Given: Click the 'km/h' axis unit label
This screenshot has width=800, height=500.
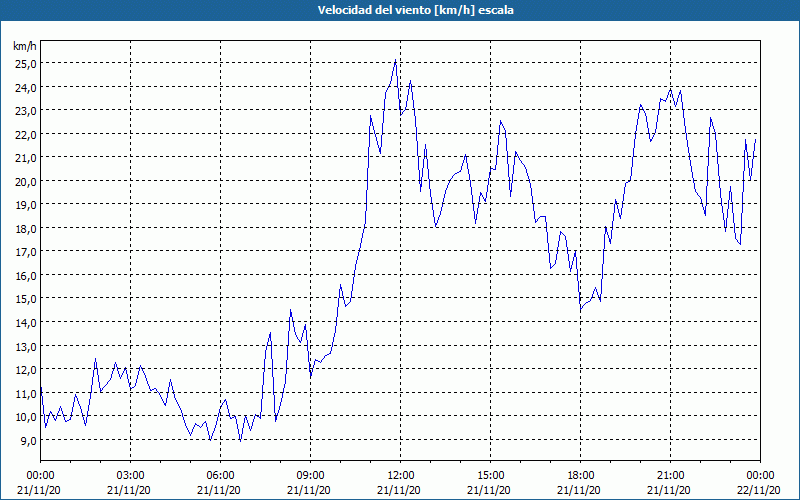Looking at the screenshot, I should coord(25,46).
